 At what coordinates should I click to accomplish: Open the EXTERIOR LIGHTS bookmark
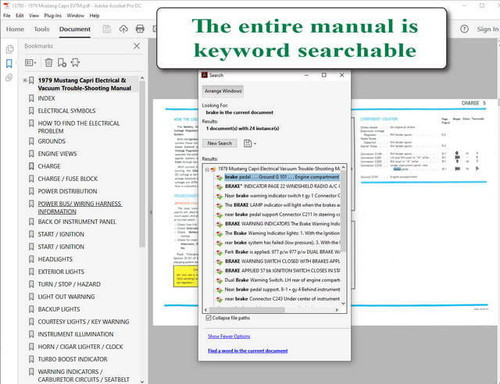pyautogui.click(x=61, y=272)
